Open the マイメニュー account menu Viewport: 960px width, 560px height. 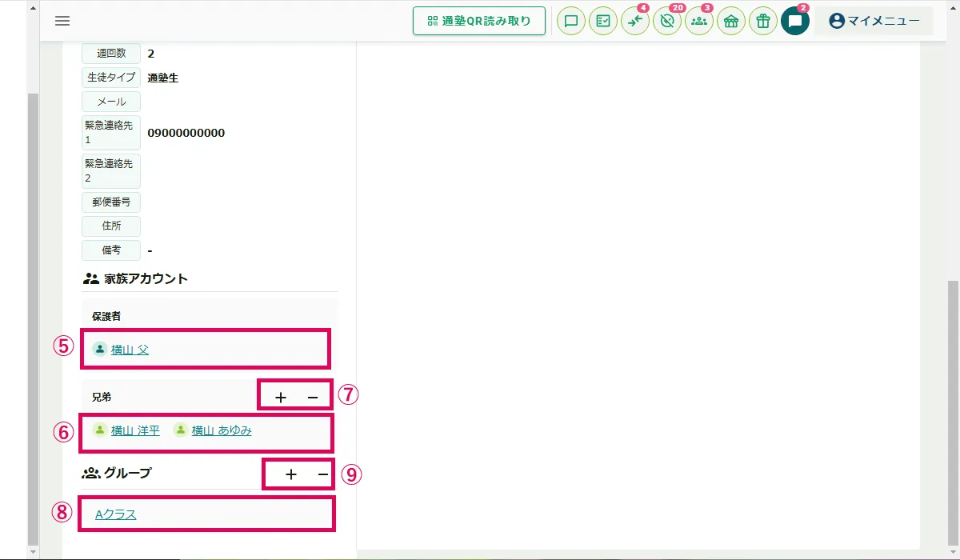[x=874, y=21]
